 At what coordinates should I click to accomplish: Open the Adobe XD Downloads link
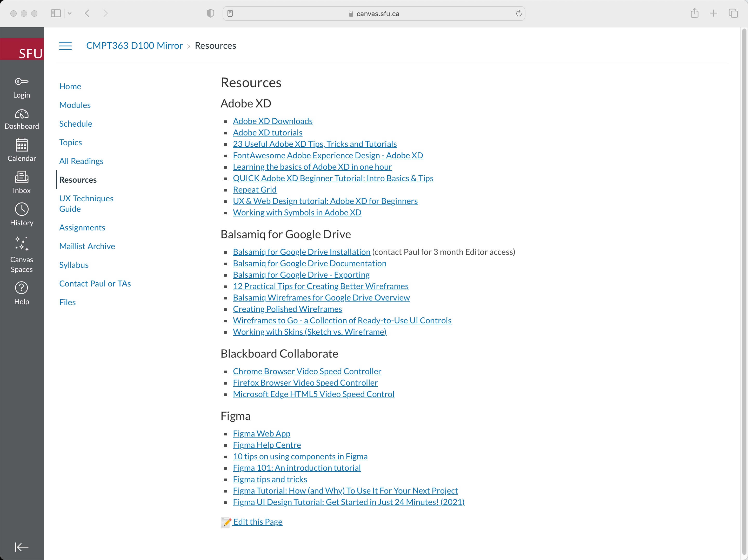pos(272,121)
